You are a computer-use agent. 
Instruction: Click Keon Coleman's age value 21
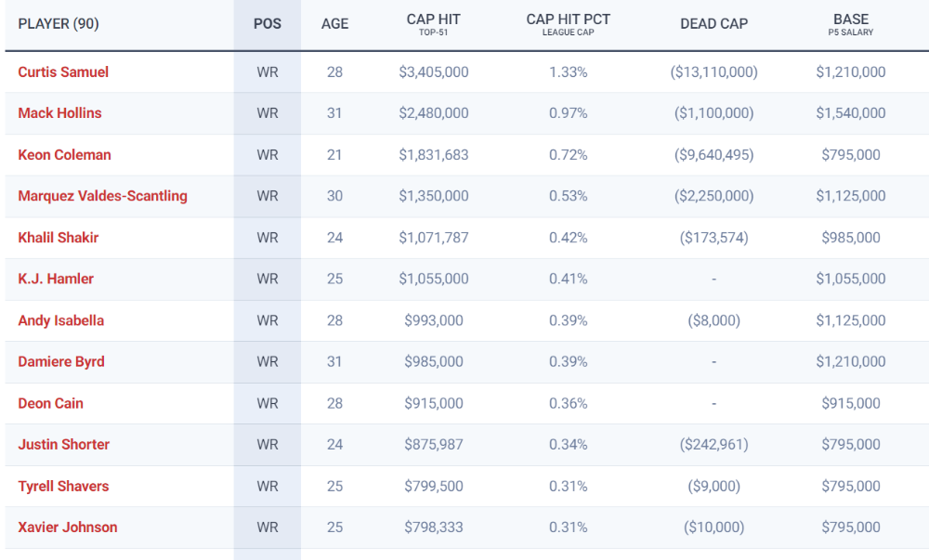(x=334, y=155)
